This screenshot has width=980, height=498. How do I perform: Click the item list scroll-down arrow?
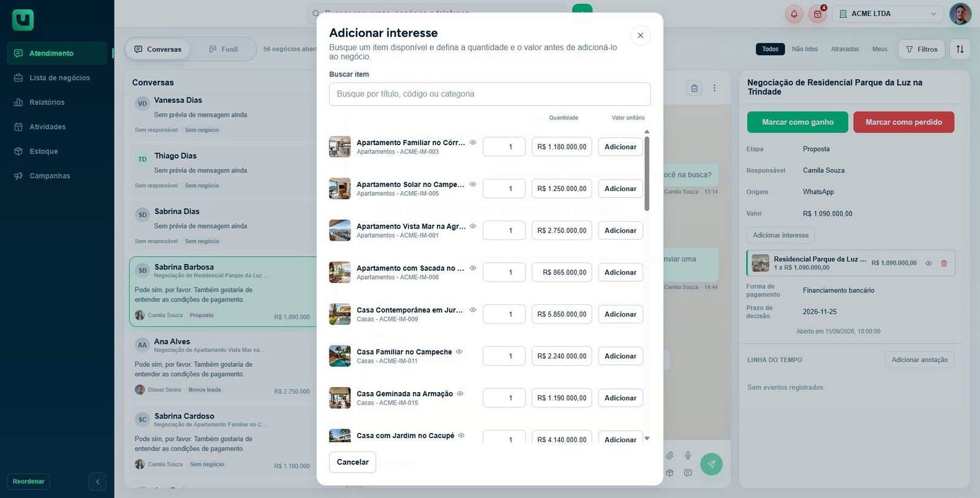[647, 439]
